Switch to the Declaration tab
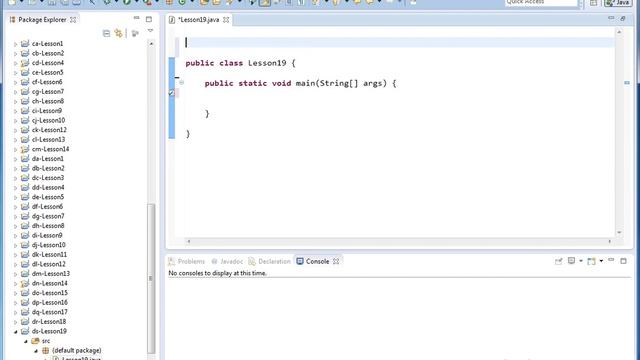The width and height of the screenshot is (640, 360). (270, 261)
